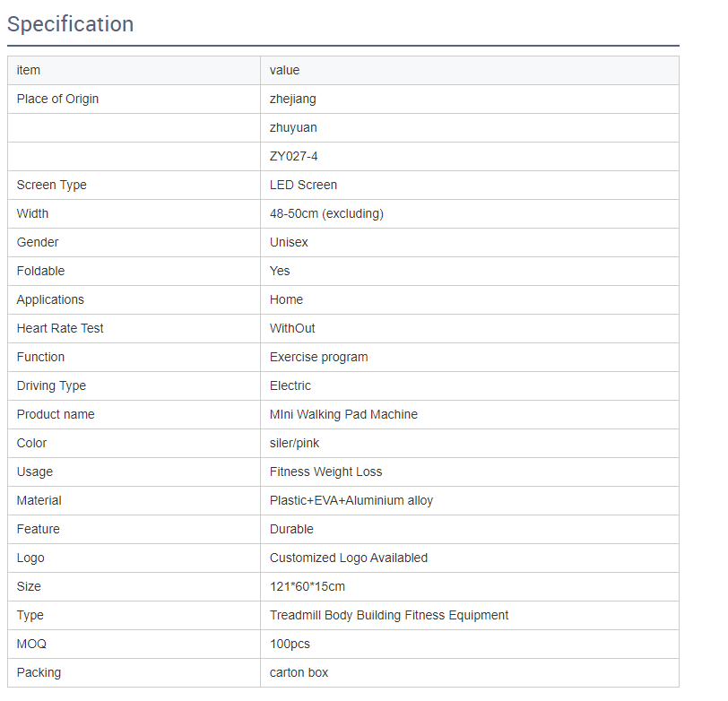Click the Specification heading
The image size is (728, 701).
pyautogui.click(x=71, y=24)
